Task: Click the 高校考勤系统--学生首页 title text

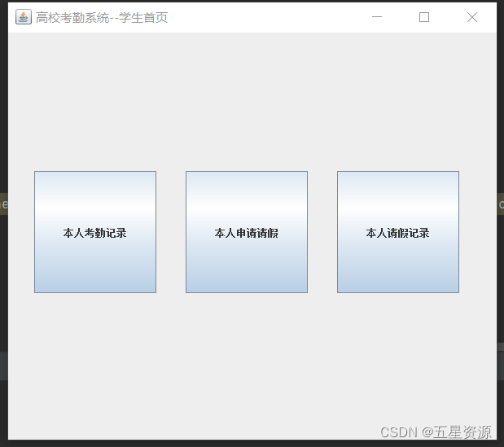Action: (x=102, y=18)
